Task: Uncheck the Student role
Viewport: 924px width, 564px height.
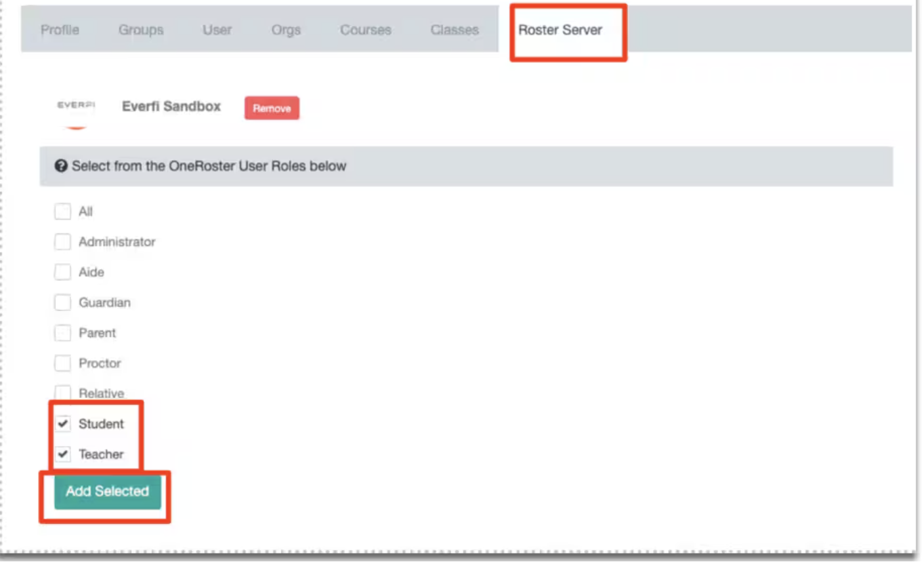Action: [62, 424]
